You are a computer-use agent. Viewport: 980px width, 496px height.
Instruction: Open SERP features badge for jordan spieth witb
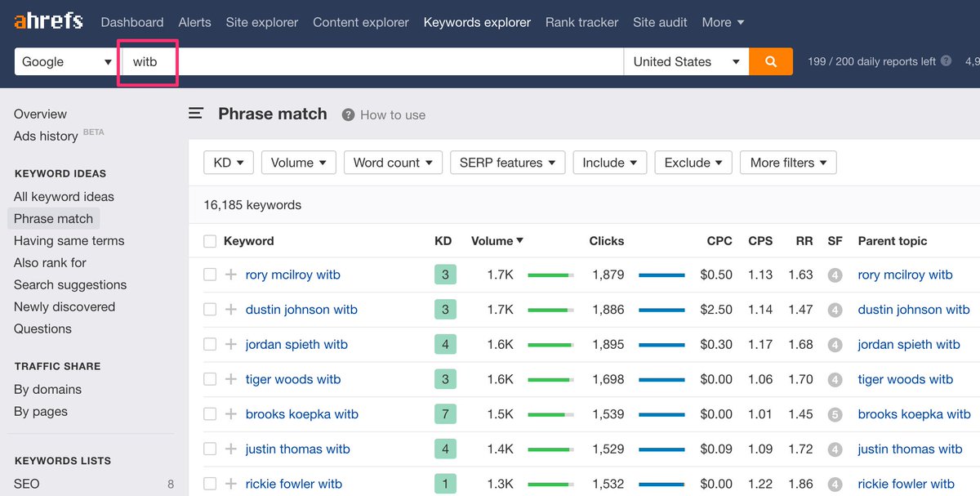point(835,345)
